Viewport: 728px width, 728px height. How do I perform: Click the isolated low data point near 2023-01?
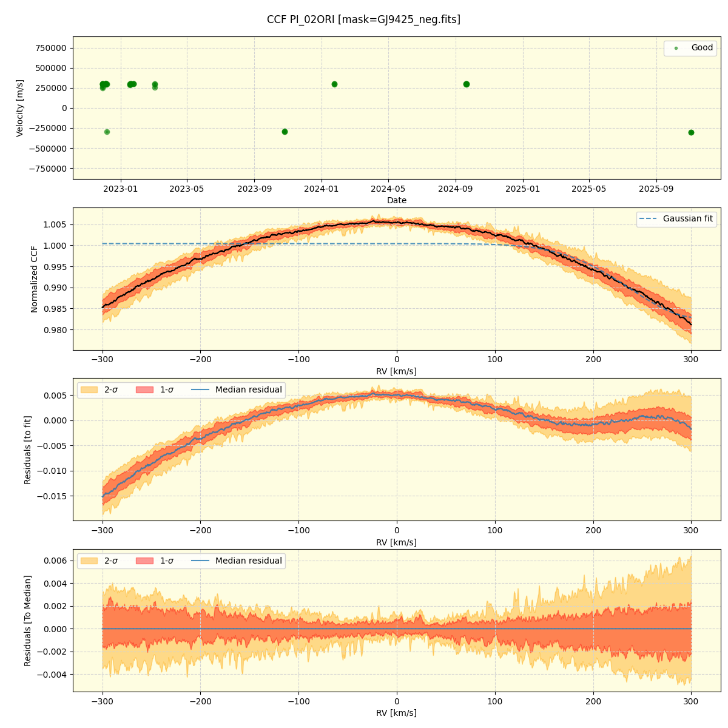(107, 132)
